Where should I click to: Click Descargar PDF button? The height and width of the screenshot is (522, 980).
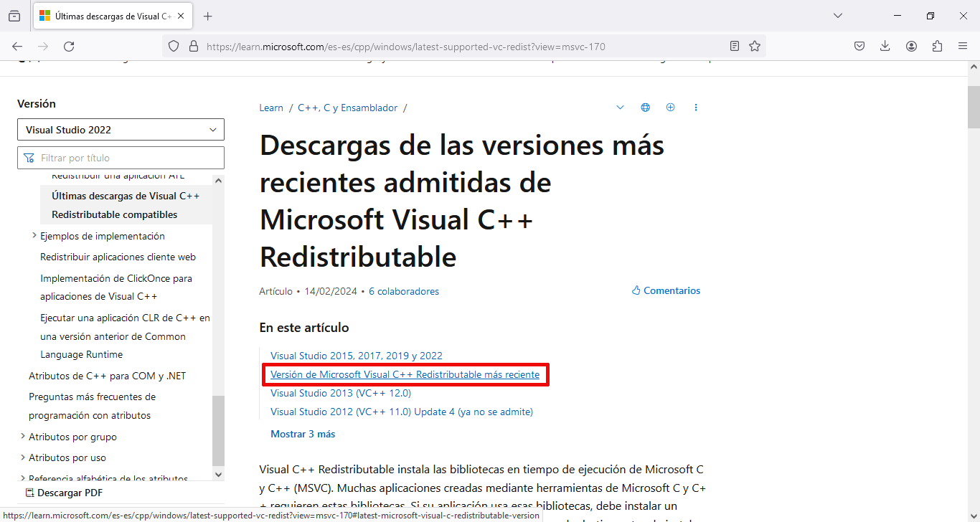coord(64,493)
